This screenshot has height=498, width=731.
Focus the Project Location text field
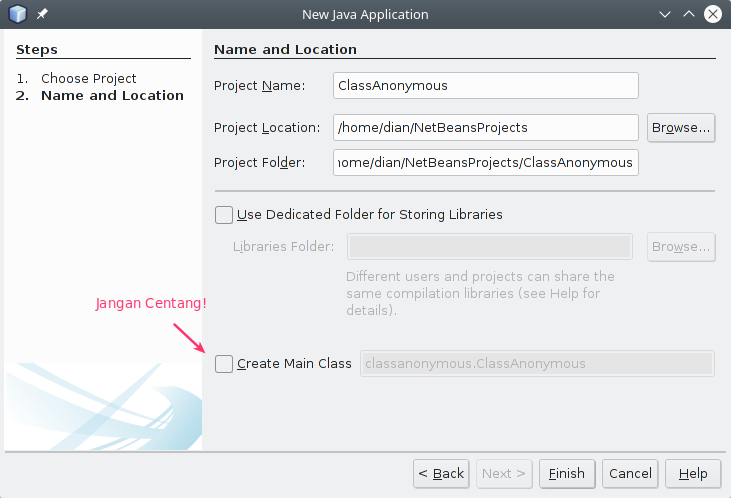point(486,127)
